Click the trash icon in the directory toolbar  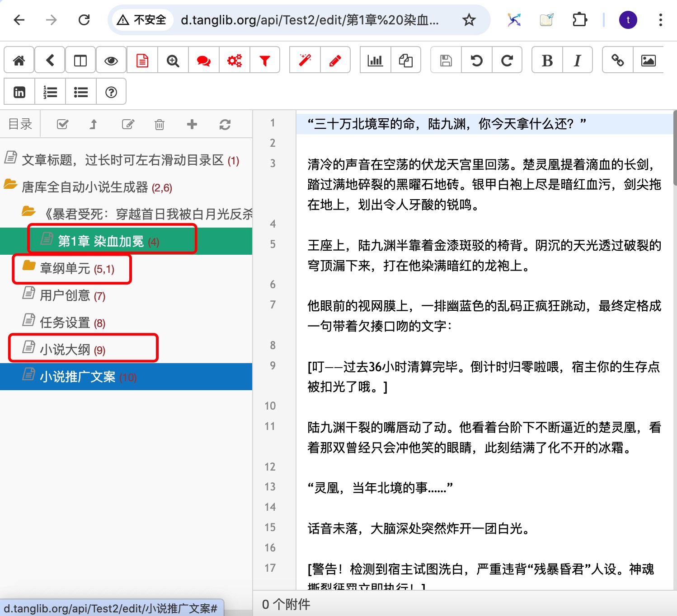[x=160, y=124]
